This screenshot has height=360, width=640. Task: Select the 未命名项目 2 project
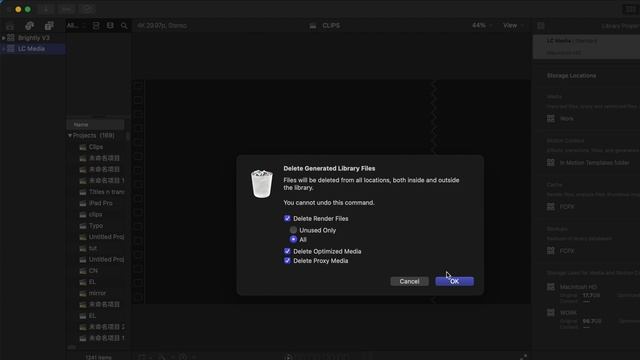pos(107,327)
